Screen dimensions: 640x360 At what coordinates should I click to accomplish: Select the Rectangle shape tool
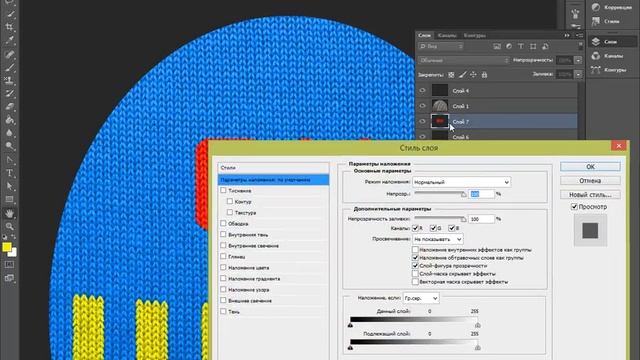(9, 200)
